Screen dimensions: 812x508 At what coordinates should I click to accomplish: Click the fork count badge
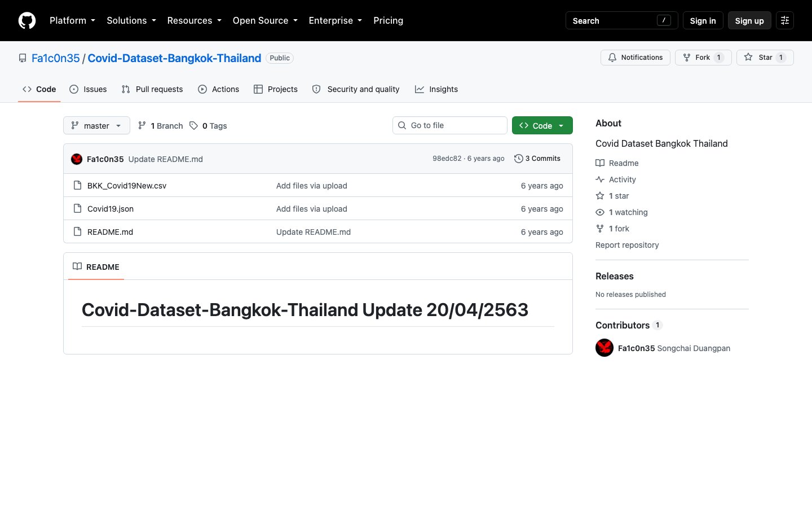(719, 58)
